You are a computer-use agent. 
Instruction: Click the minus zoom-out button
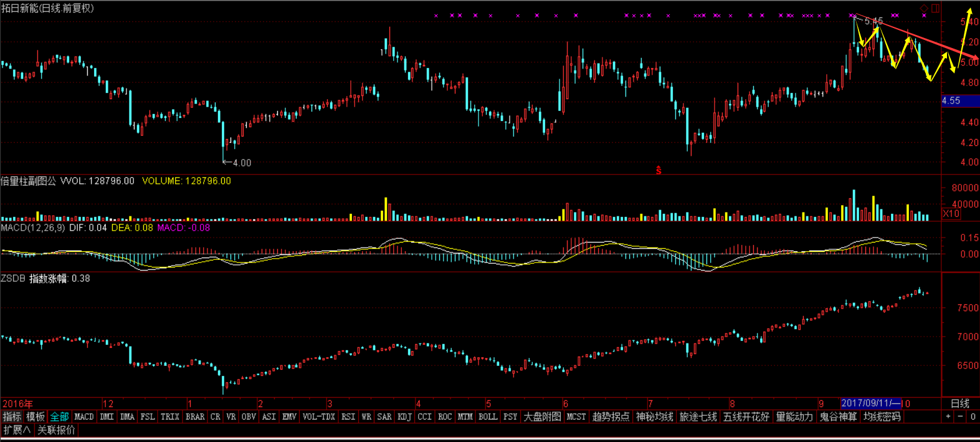(960, 416)
